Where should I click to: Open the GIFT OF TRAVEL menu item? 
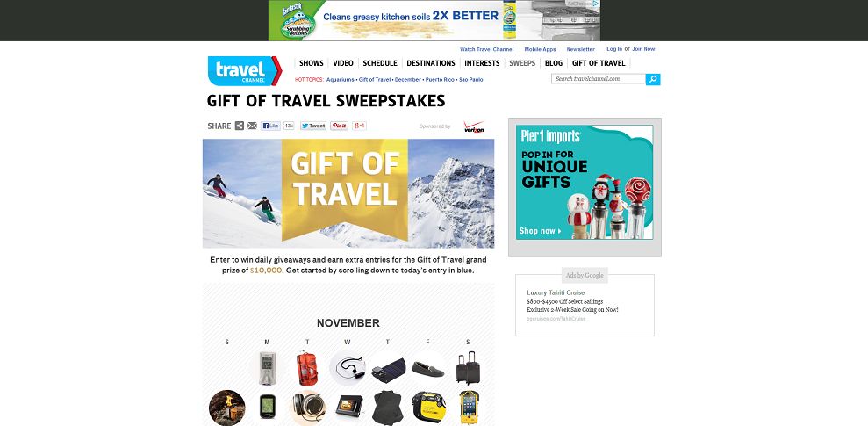(x=599, y=63)
